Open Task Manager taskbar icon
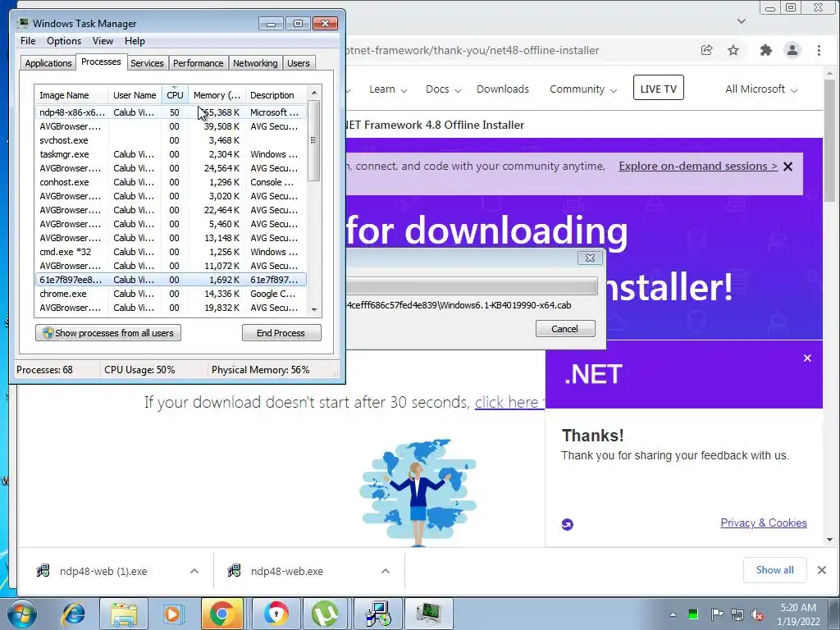This screenshot has width=840, height=630. tap(428, 614)
